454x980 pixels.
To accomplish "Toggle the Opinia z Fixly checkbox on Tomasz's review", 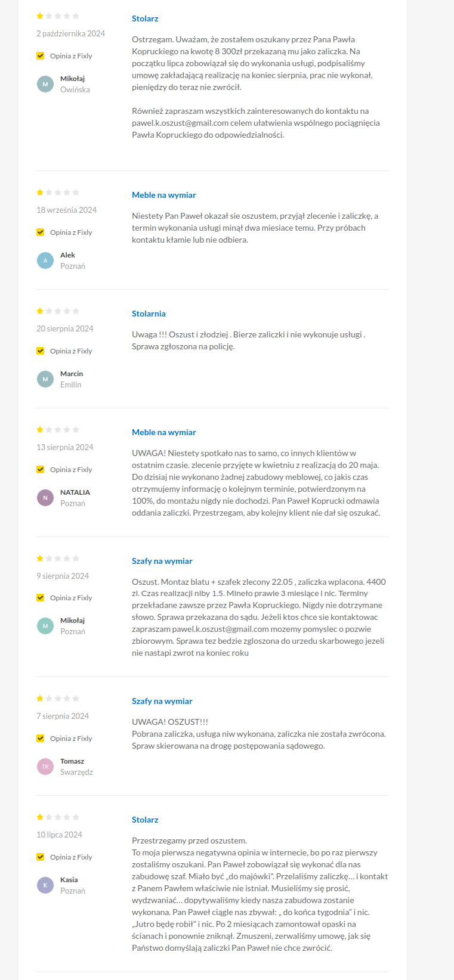I will (x=41, y=739).
